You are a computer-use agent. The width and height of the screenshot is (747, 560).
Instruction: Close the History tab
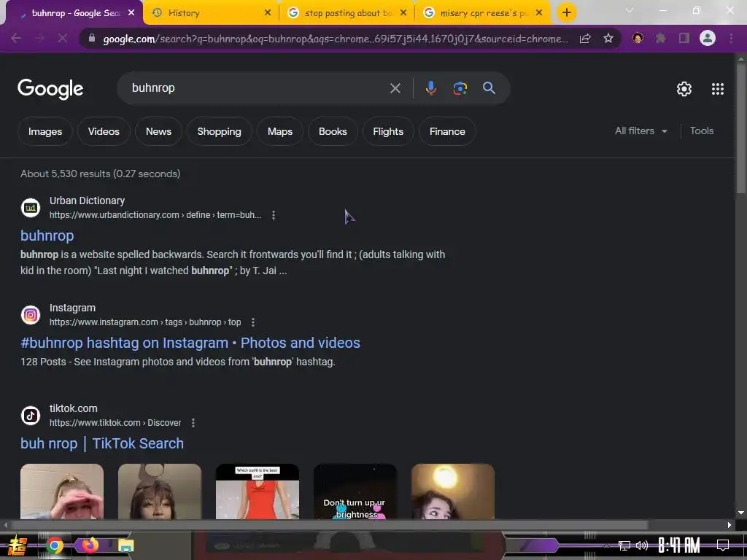(x=268, y=13)
